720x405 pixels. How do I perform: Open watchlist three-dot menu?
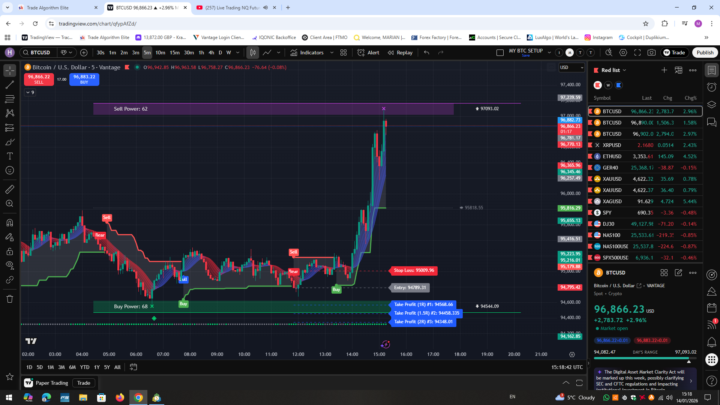[x=692, y=70]
